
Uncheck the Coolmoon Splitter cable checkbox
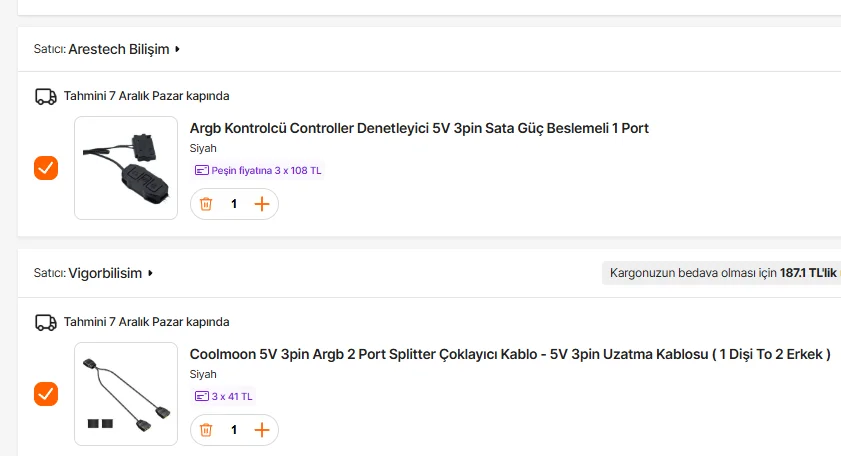pos(46,394)
